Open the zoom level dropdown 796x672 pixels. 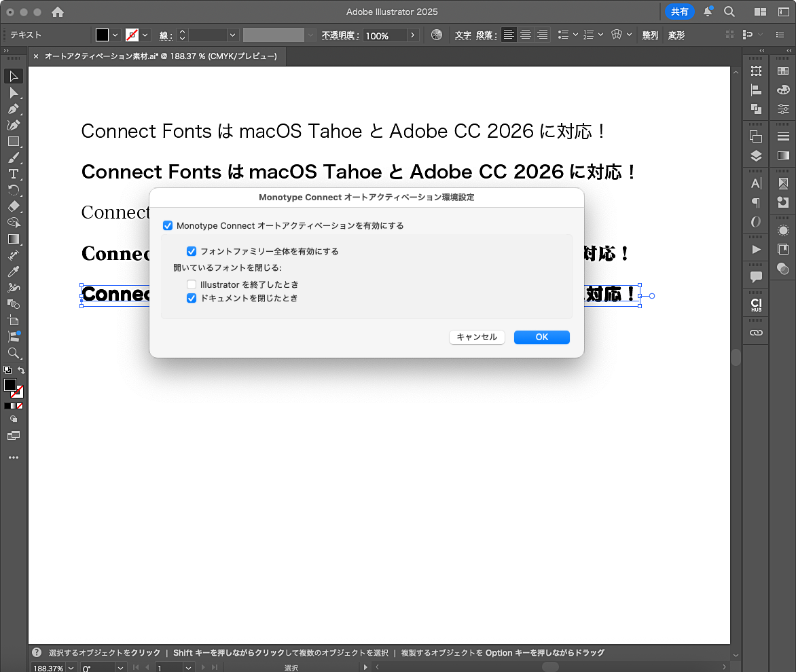point(71,668)
